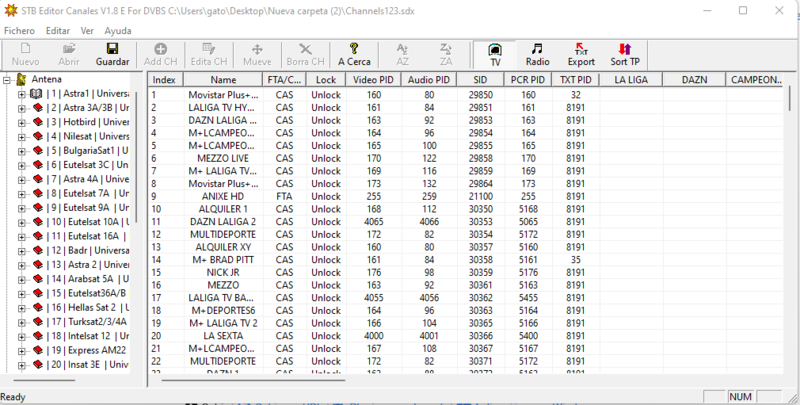
Task: Click the LA LIGA column header
Action: click(x=631, y=80)
